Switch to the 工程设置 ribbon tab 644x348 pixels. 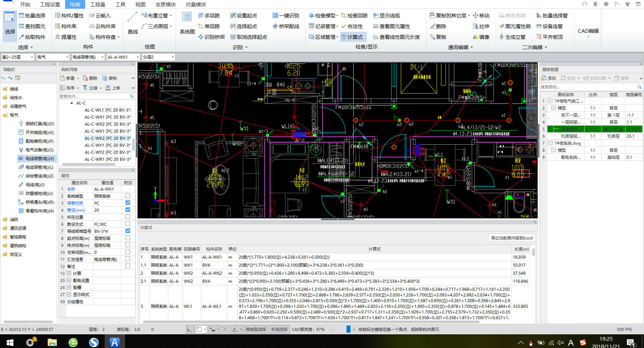pos(50,4)
